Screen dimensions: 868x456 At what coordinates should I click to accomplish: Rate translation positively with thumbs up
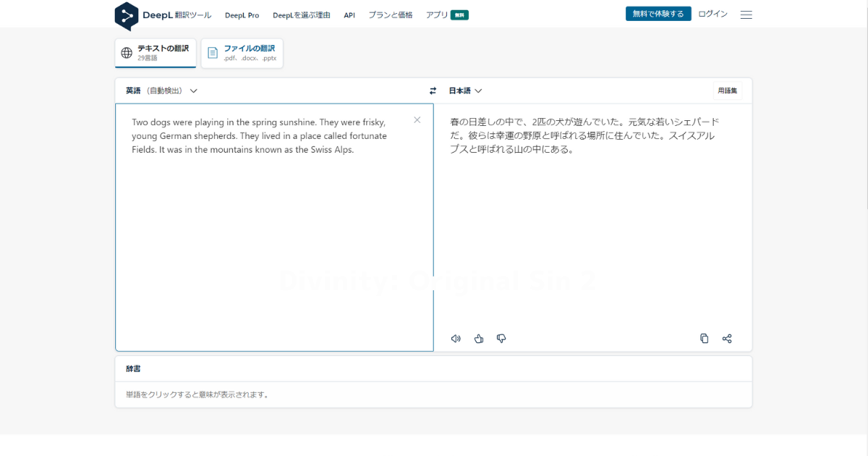coord(478,338)
